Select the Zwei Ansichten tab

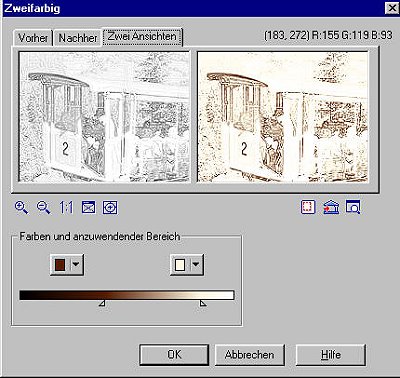142,37
